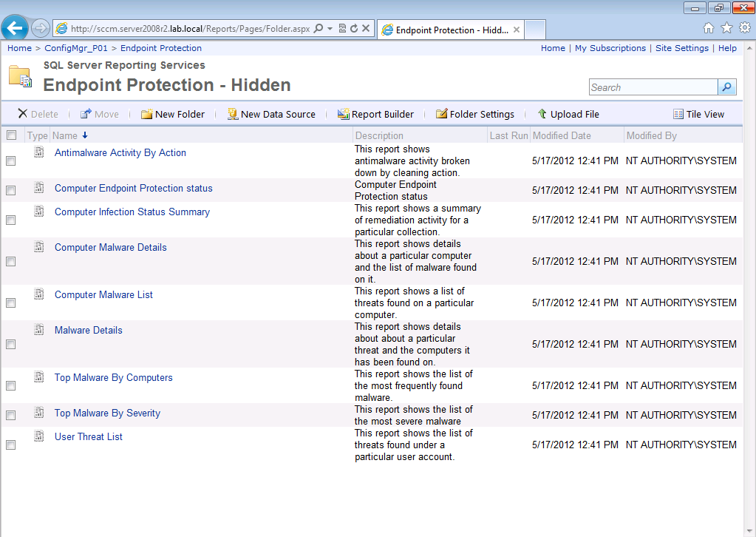Open Antimalware Activity By Action report
Screen dimensions: 756x537
[120, 152]
